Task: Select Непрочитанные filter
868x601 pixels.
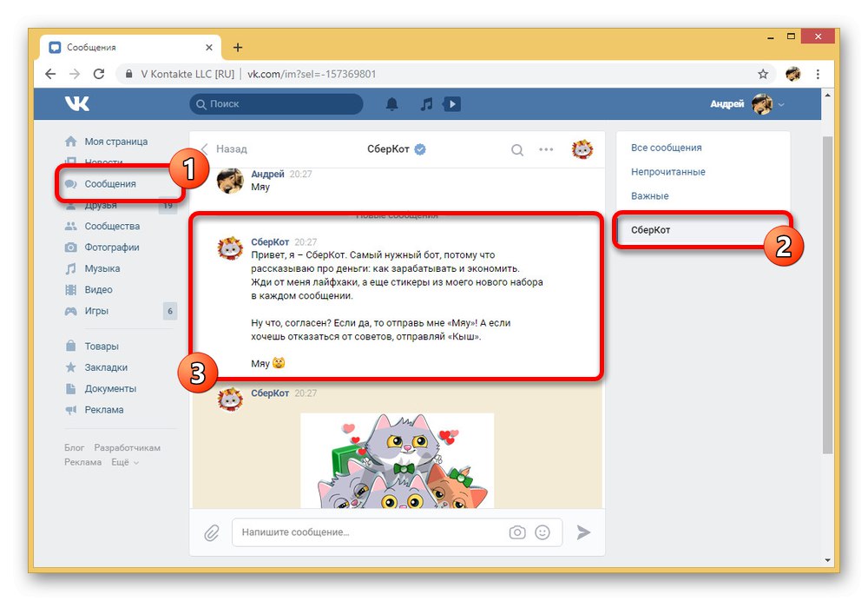Action: pyautogui.click(x=668, y=172)
